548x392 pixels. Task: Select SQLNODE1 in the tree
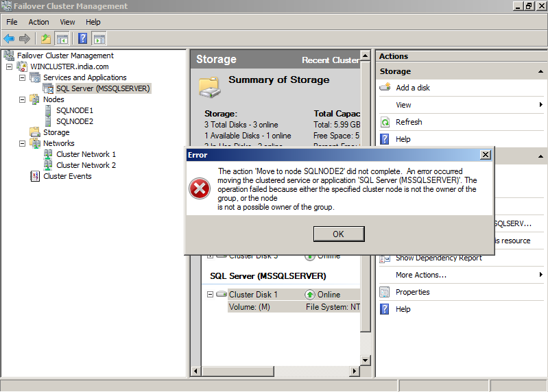(x=75, y=110)
